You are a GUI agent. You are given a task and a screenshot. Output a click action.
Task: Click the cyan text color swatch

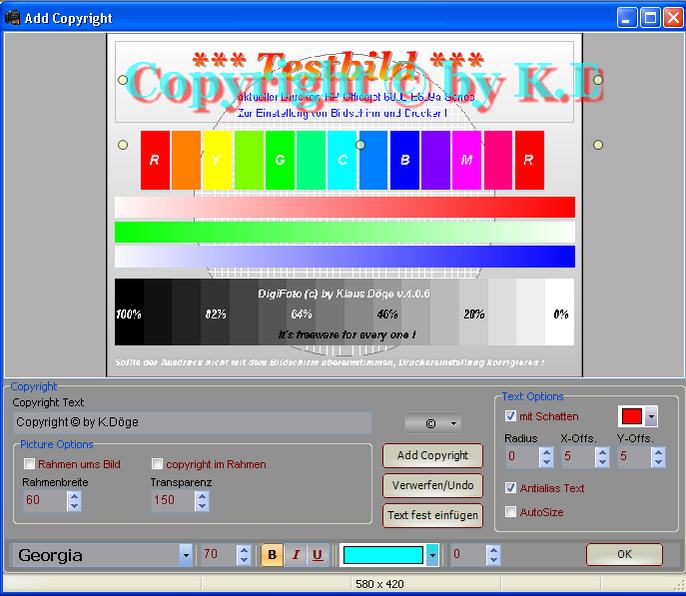[383, 555]
